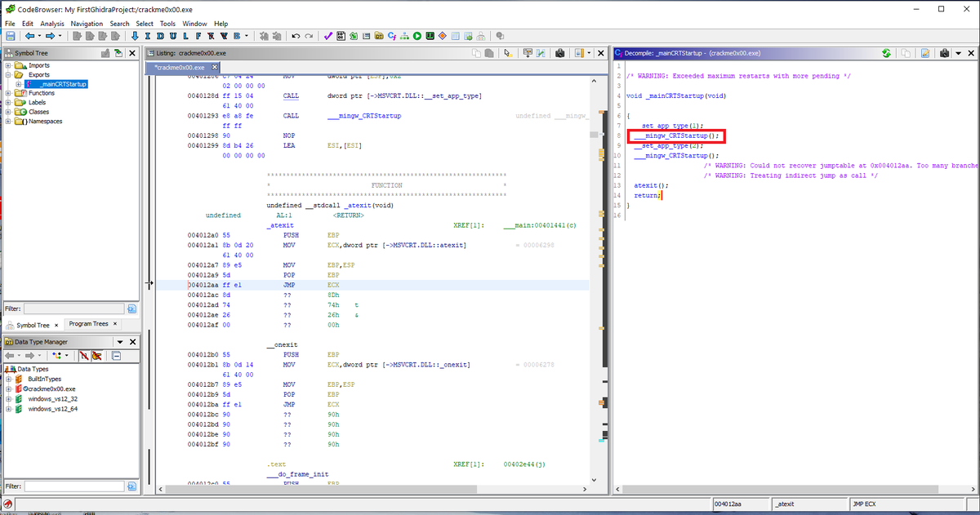Click the Listing cursor selection icon
Viewport: 980px width, 515px height.
(507, 53)
